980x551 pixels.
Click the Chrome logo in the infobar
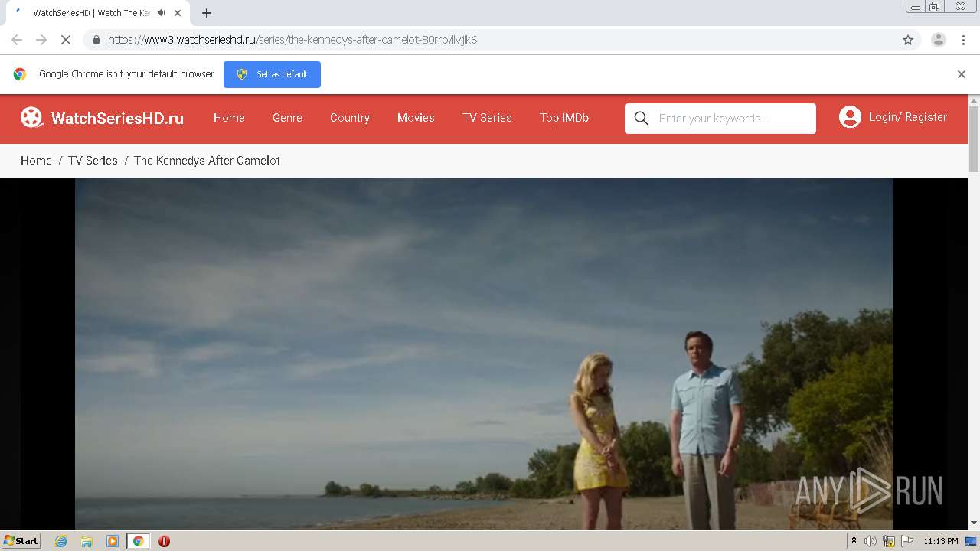coord(20,74)
